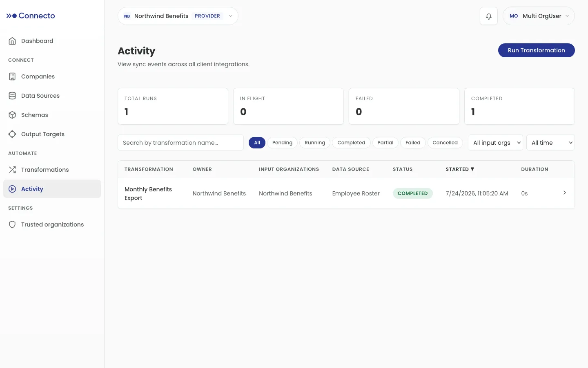Click the Completed stat card
588x368 pixels.
point(519,106)
